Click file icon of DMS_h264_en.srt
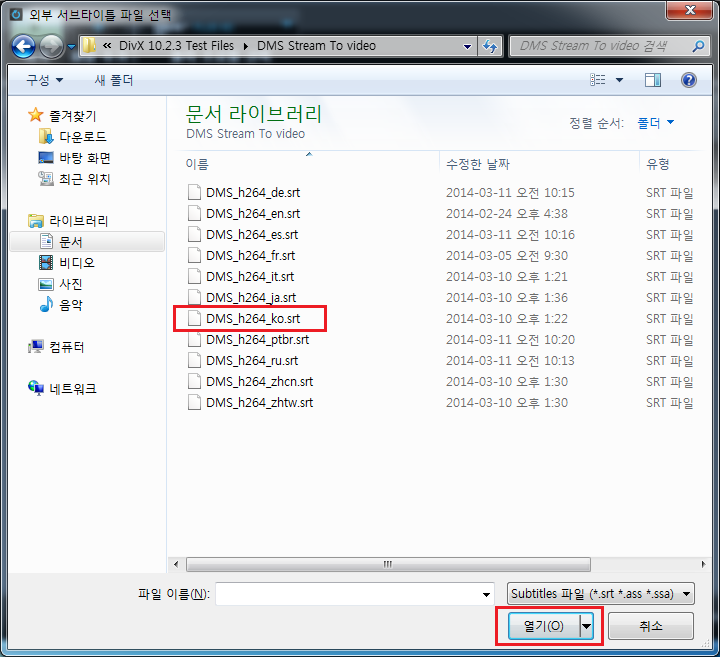The width and height of the screenshot is (720, 657). [x=194, y=213]
